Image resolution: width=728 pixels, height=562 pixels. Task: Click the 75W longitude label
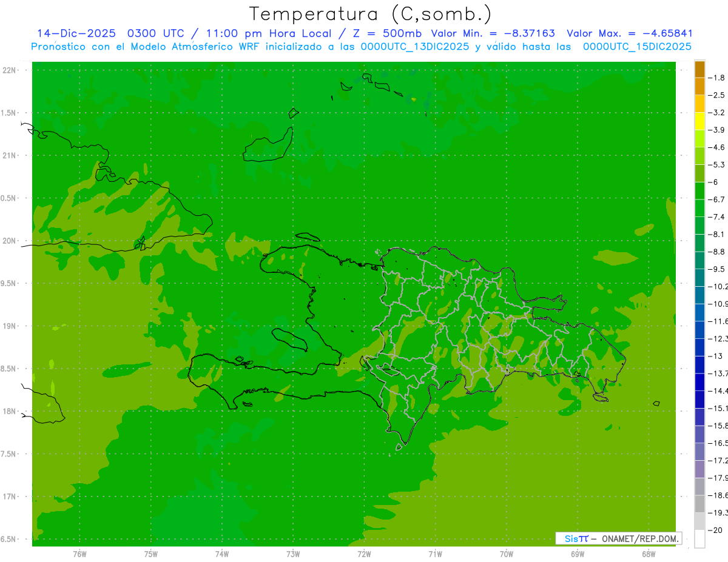coord(151,554)
